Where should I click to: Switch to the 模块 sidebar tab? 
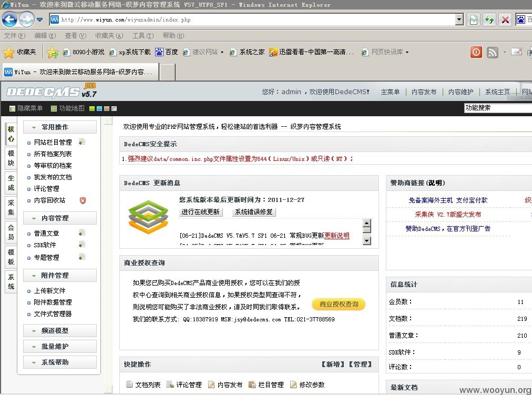tap(11, 158)
